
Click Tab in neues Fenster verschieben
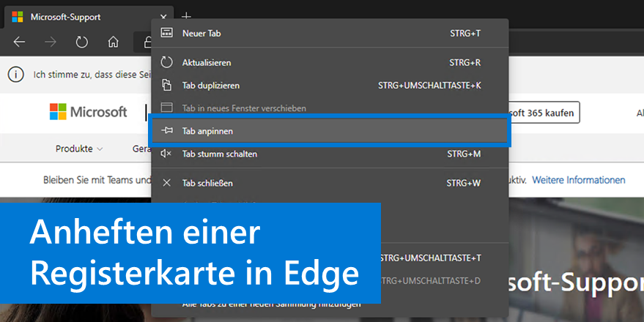(x=330, y=108)
